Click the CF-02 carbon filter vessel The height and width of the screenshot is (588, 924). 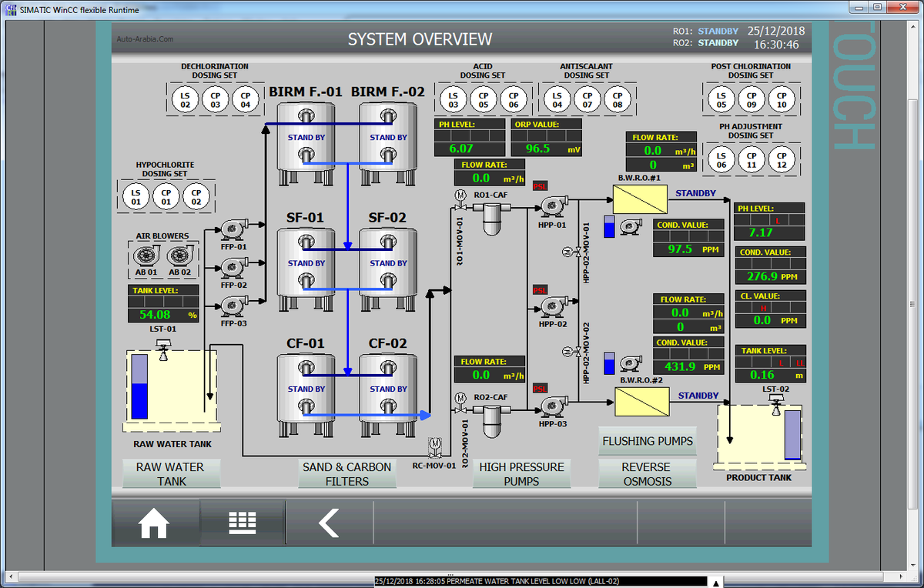click(x=387, y=395)
